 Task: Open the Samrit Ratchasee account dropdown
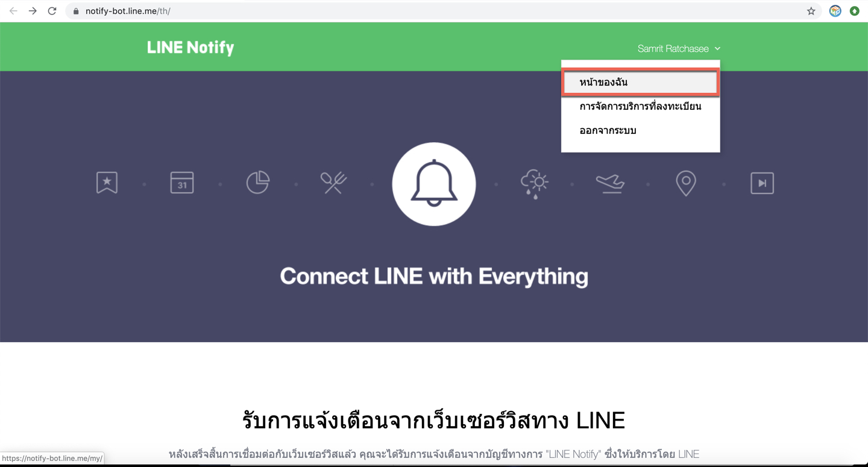pyautogui.click(x=679, y=49)
